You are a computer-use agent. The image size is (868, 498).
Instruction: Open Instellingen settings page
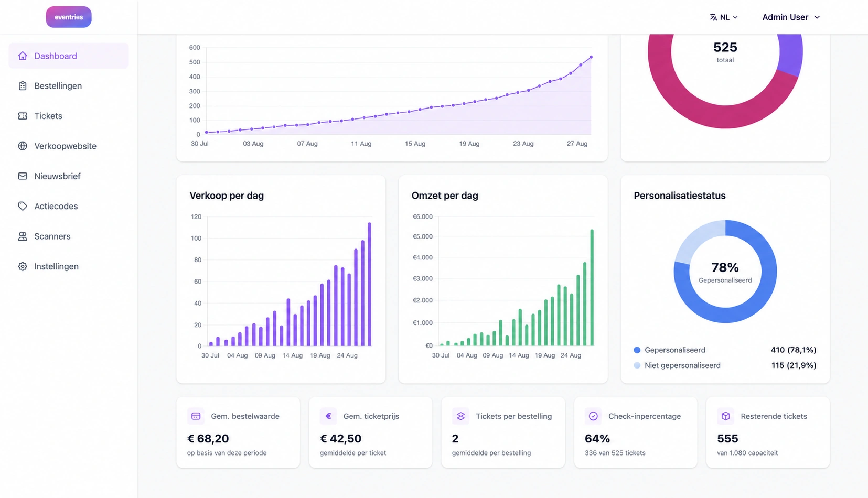69,266
